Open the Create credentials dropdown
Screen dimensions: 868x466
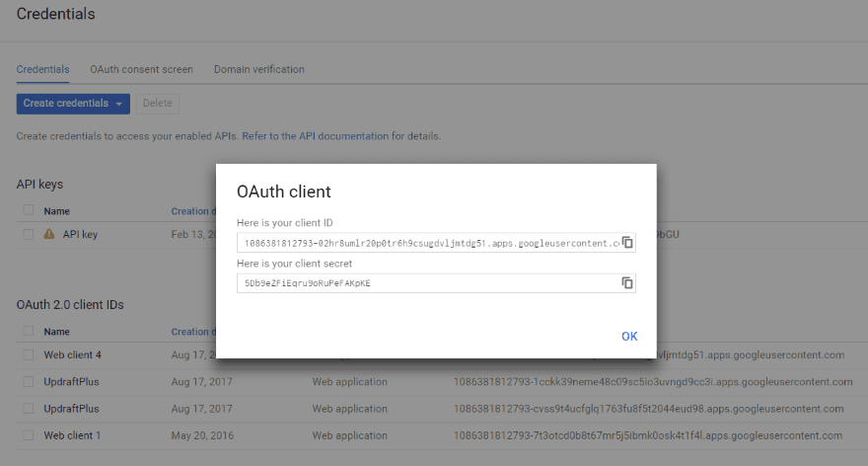coord(73,104)
